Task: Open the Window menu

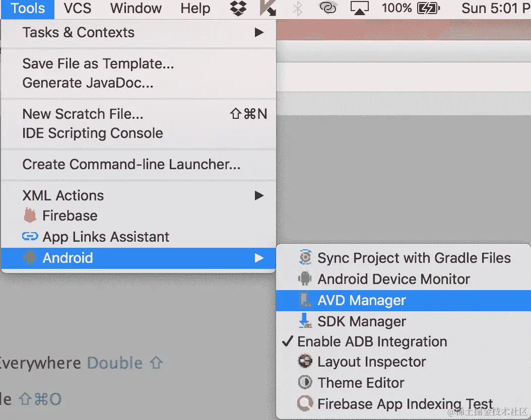Action: [136, 8]
